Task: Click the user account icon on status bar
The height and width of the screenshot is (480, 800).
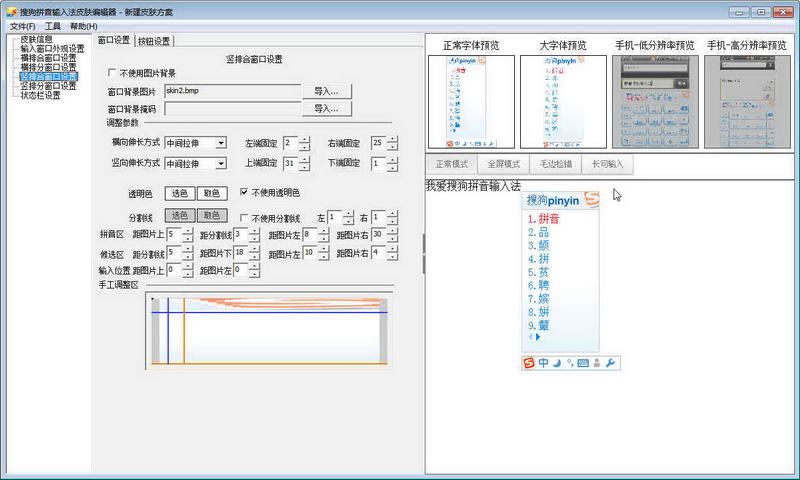Action: (596, 363)
